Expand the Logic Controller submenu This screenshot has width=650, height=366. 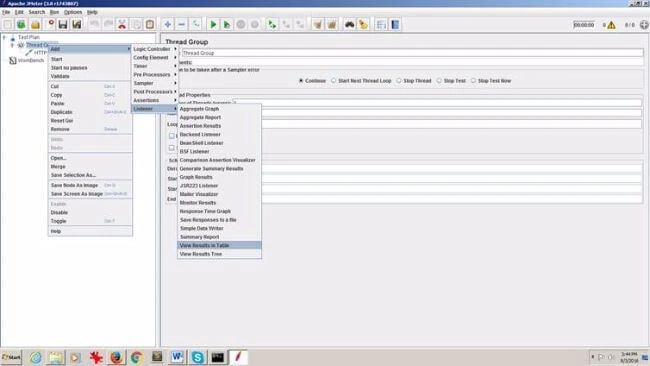155,49
